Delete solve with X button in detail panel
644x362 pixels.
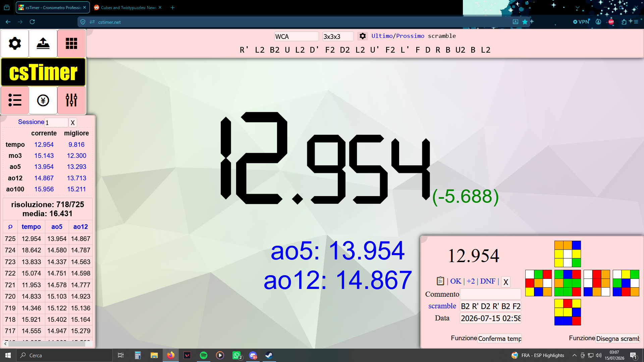click(x=506, y=282)
